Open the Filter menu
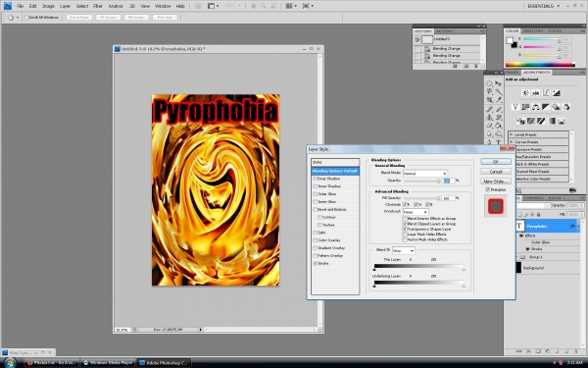 [97, 6]
